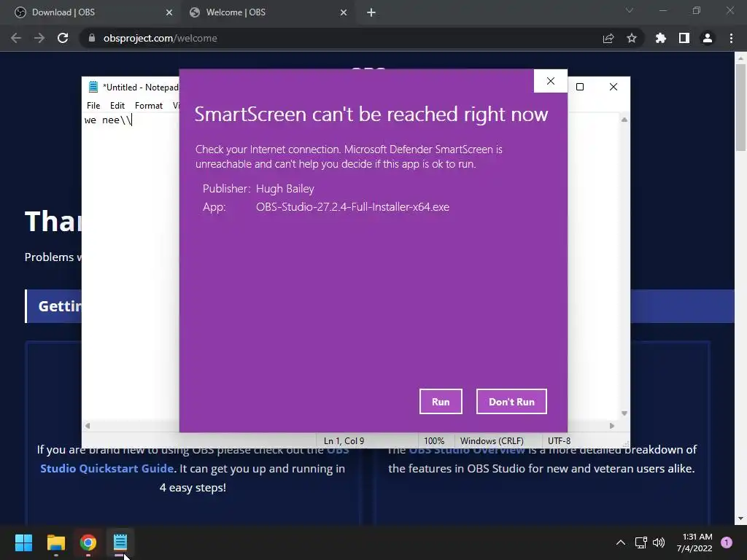Toggle Chrome's side panel icon
The image size is (747, 560).
tap(684, 38)
